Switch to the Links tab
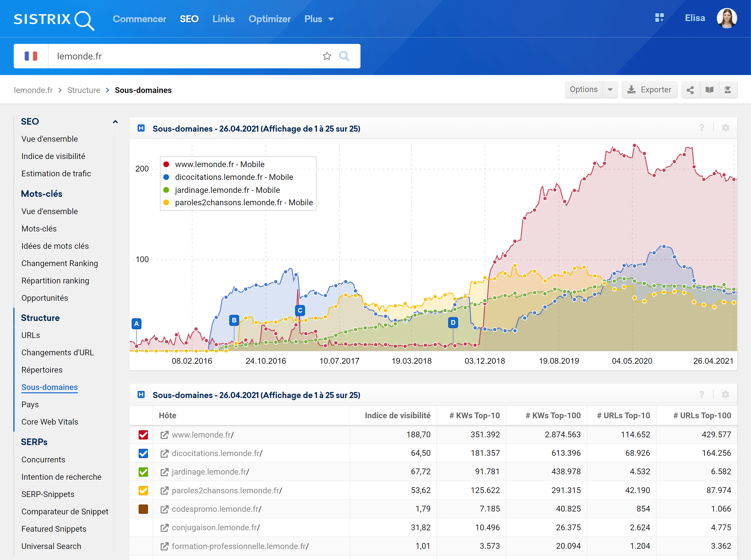This screenshot has width=751, height=560. (x=224, y=19)
